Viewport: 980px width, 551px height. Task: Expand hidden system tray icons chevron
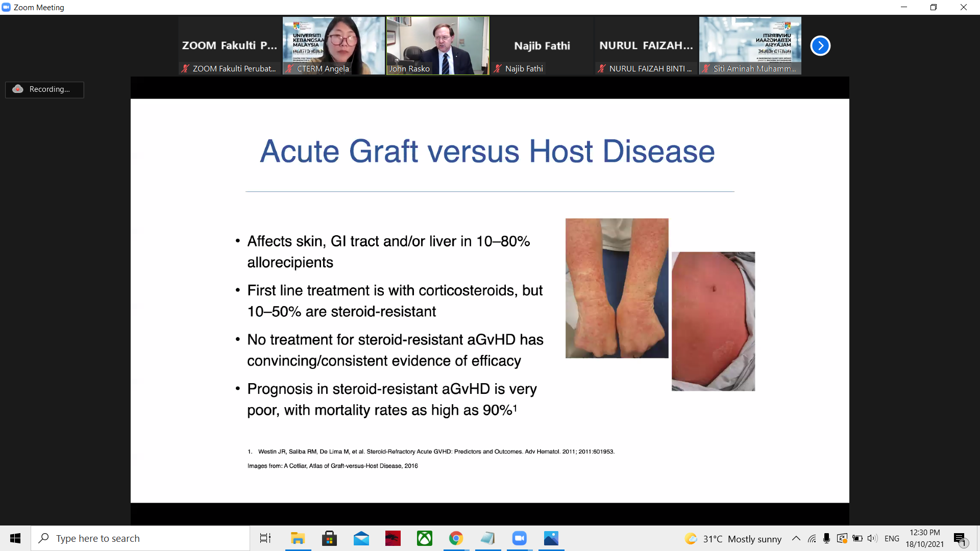click(x=796, y=538)
